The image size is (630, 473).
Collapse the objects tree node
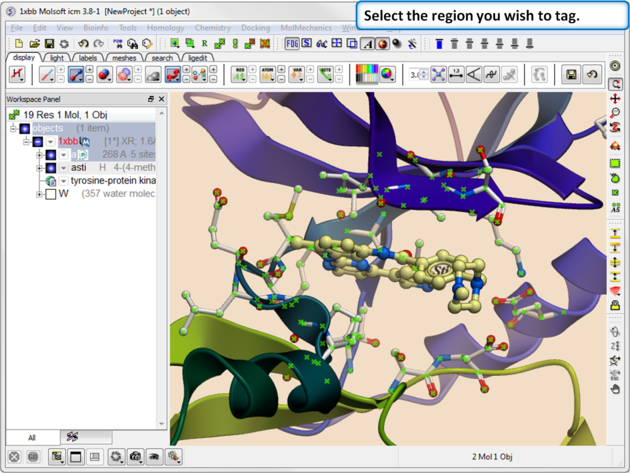pyautogui.click(x=14, y=129)
